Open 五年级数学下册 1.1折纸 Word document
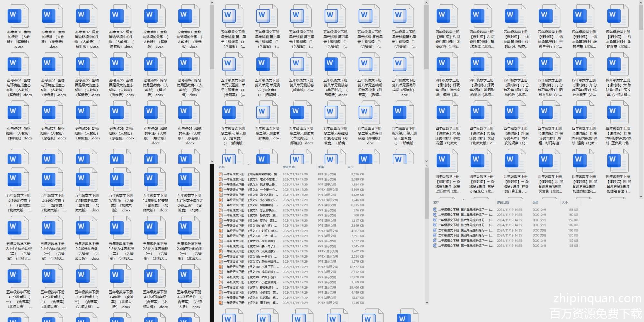The image size is (644, 322). pos(121,180)
